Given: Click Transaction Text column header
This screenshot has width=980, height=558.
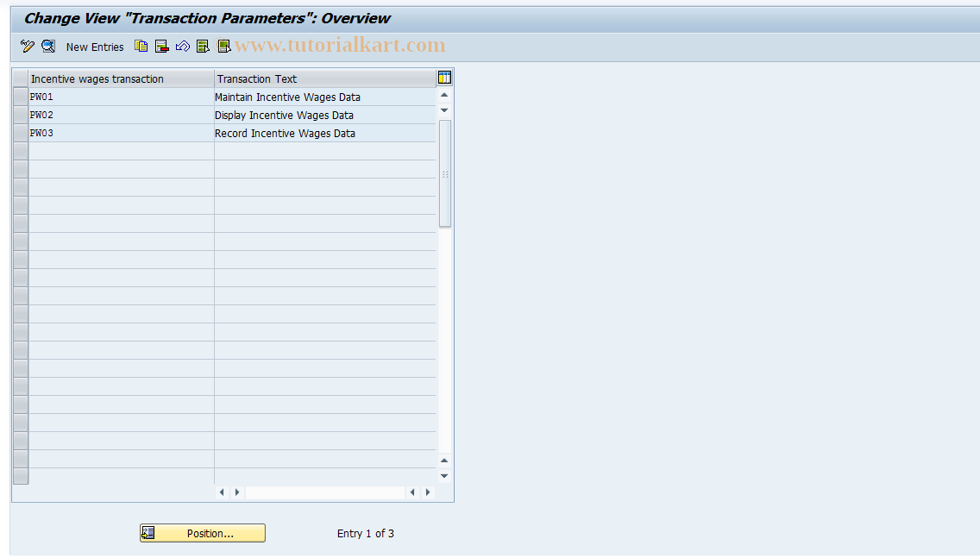Looking at the screenshot, I should pos(325,78).
